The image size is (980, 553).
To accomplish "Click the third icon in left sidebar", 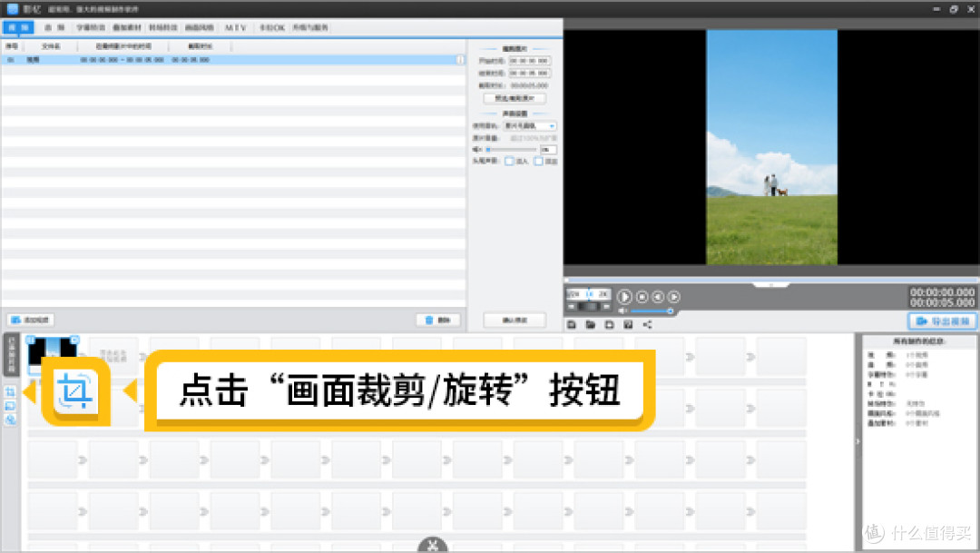I will (x=10, y=420).
